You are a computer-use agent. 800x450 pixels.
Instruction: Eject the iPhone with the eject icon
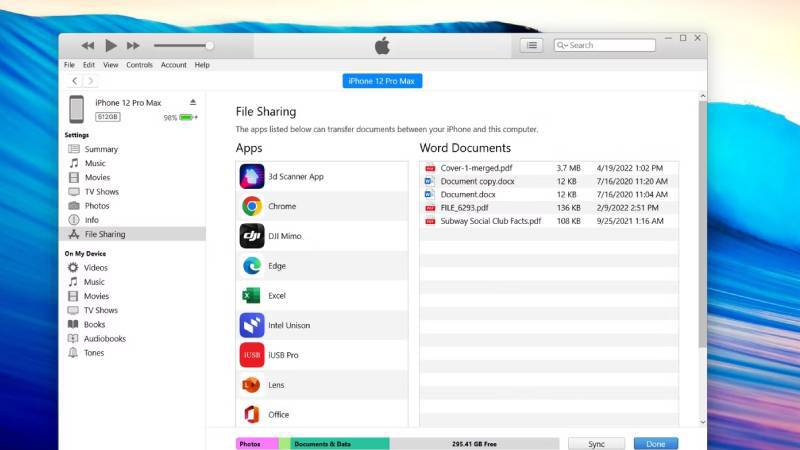193,103
